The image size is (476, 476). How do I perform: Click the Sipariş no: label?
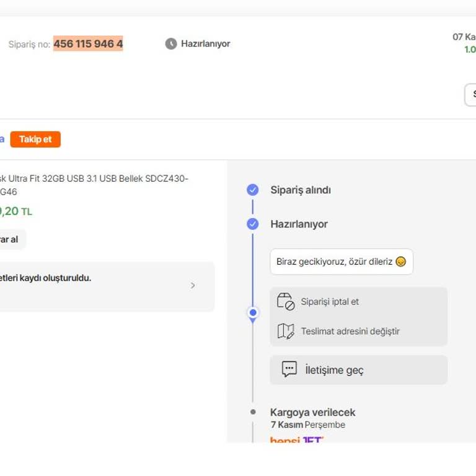(29, 45)
